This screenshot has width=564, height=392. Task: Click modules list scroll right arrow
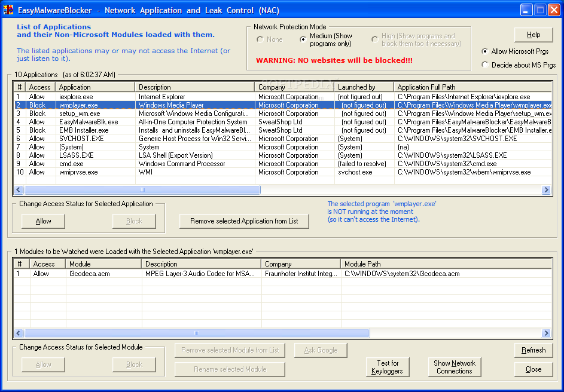click(547, 333)
